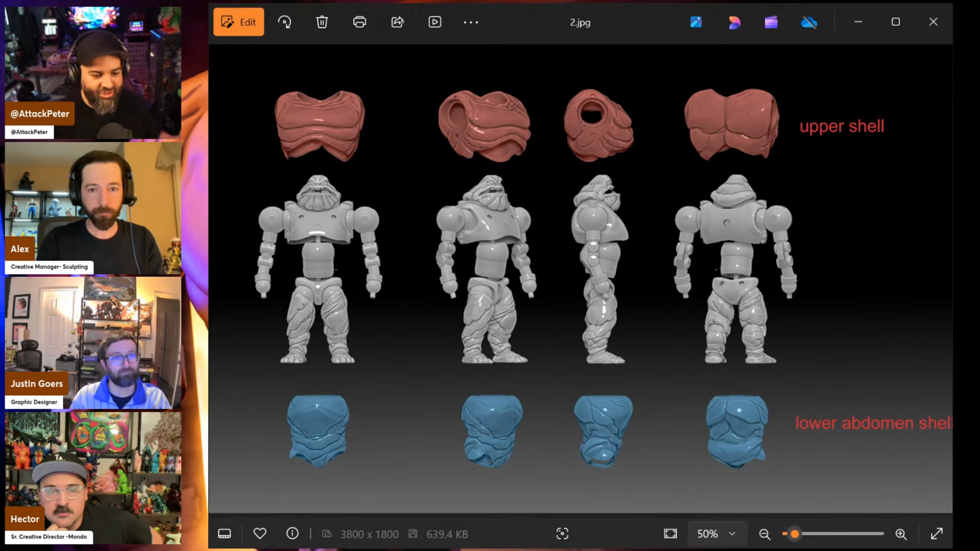Maximize the Photos window

[896, 22]
